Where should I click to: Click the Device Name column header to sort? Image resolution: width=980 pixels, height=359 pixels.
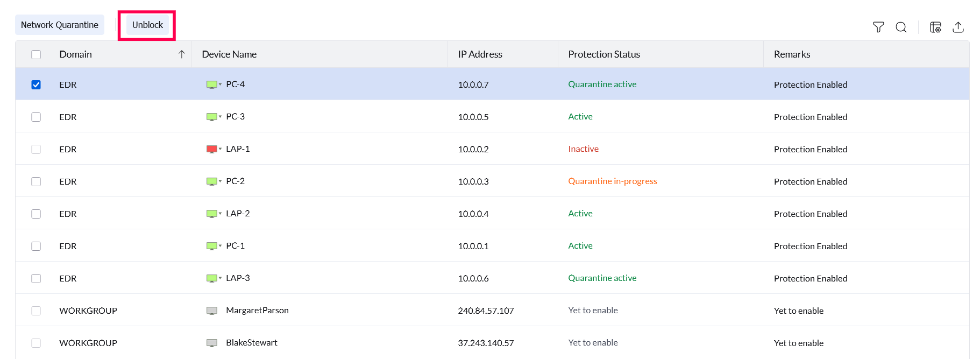tap(230, 54)
